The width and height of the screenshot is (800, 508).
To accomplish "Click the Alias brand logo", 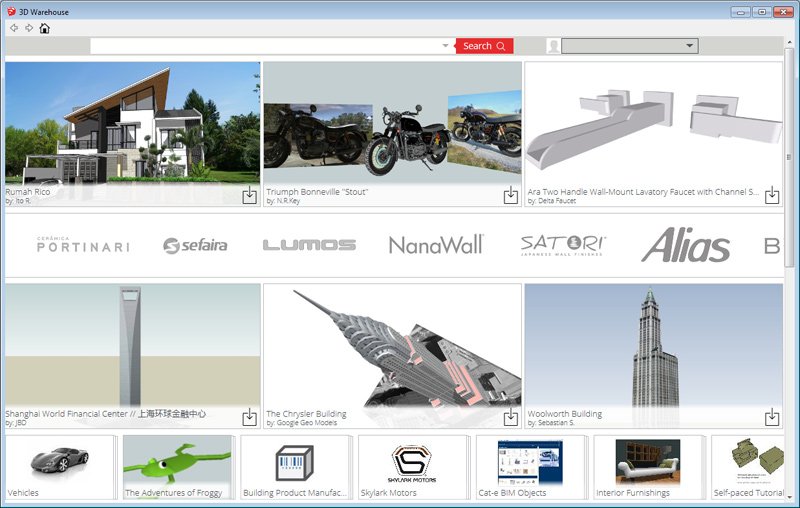I will pyautogui.click(x=686, y=245).
